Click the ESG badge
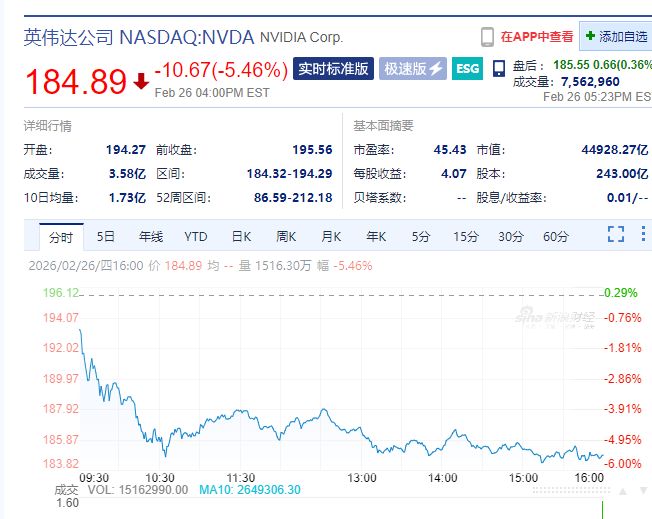The width and height of the screenshot is (652, 519). tap(466, 69)
